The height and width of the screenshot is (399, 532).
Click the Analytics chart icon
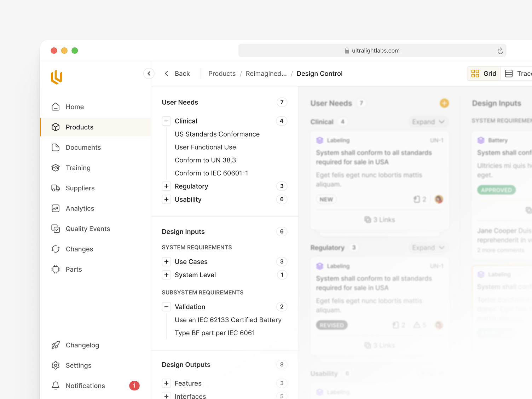[x=56, y=208]
